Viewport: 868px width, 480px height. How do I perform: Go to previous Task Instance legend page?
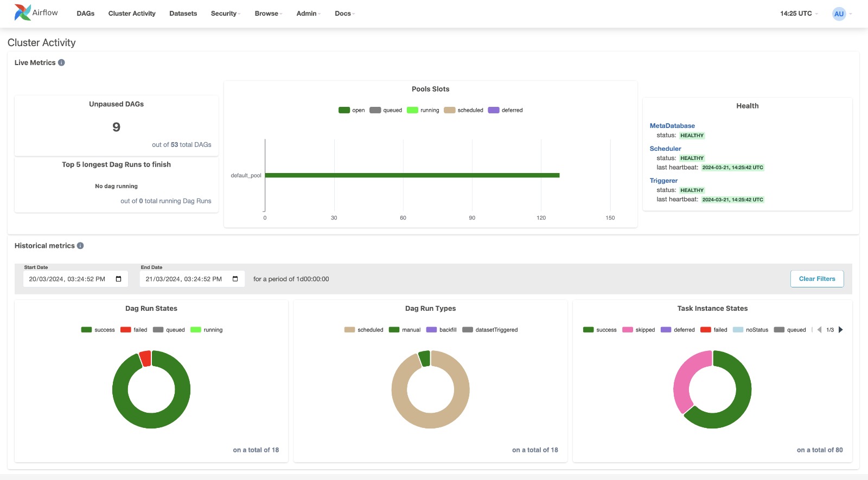tap(819, 330)
